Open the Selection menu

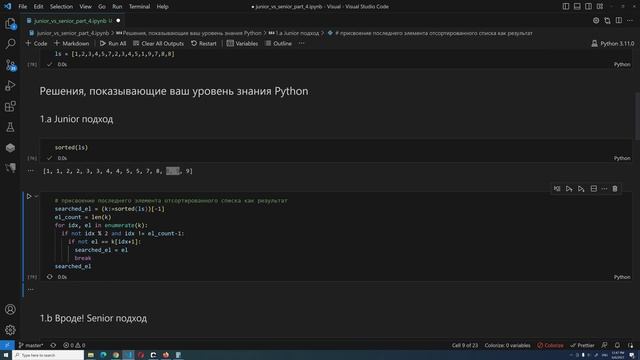[x=61, y=7]
